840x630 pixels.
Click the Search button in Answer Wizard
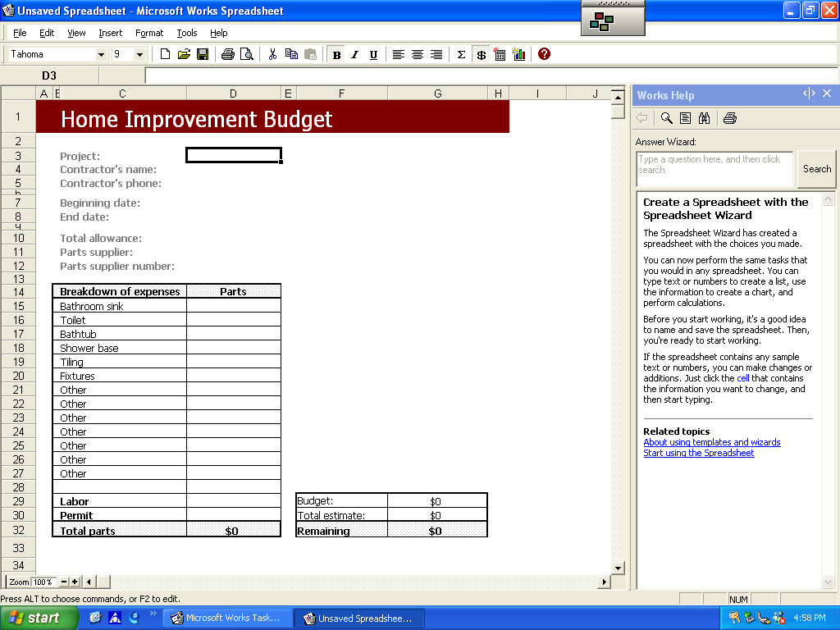(x=816, y=169)
